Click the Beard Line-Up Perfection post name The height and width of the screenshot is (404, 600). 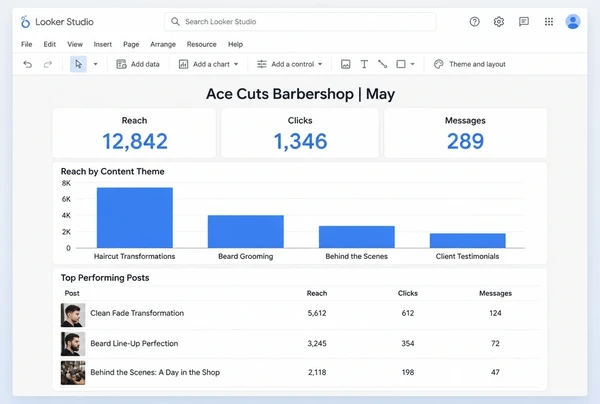134,344
